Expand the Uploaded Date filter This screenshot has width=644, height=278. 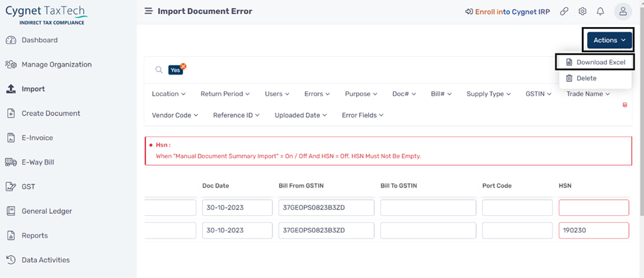tap(301, 115)
